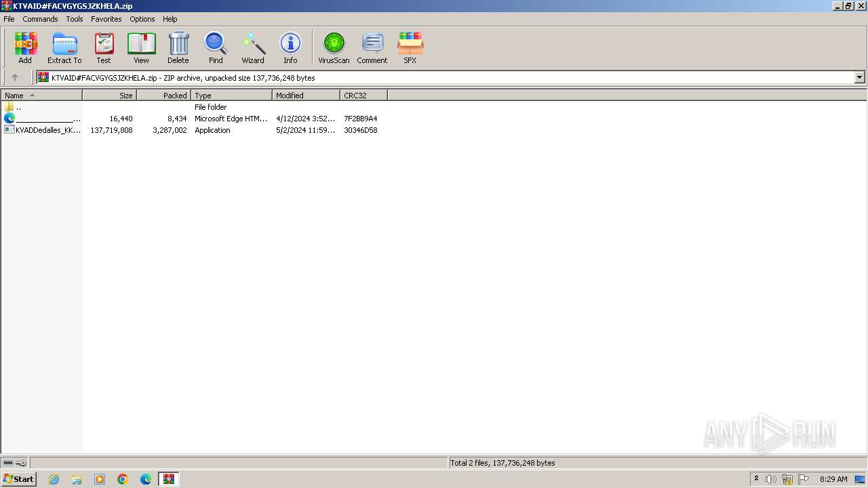Click the Microsoft Edge HTML file icon

9,118
